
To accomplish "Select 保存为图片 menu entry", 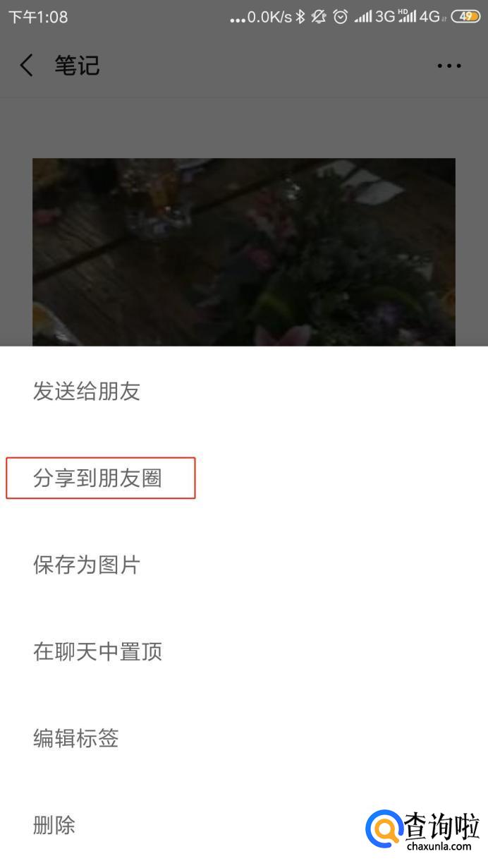I will (x=87, y=565).
